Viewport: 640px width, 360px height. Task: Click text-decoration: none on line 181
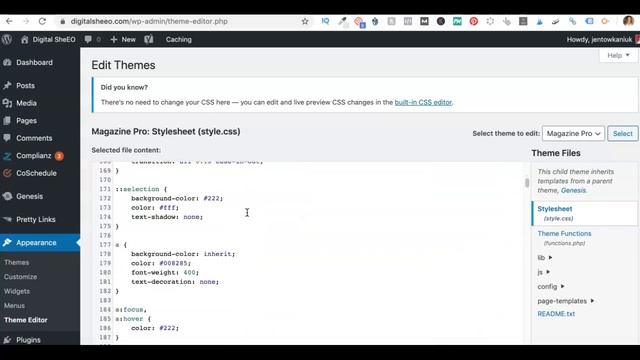point(175,282)
